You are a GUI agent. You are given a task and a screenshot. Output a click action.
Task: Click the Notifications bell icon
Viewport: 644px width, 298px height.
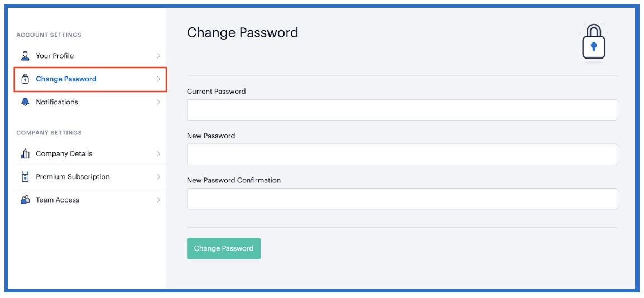tap(26, 102)
